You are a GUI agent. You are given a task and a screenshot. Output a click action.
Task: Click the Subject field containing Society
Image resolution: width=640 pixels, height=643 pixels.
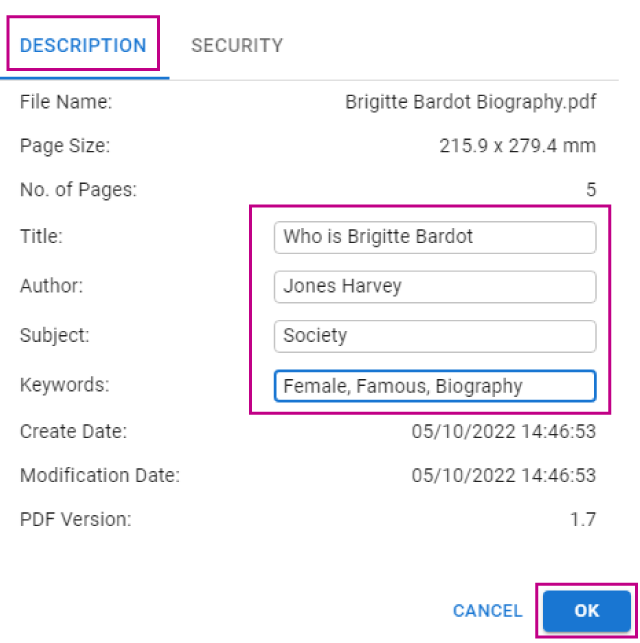434,336
